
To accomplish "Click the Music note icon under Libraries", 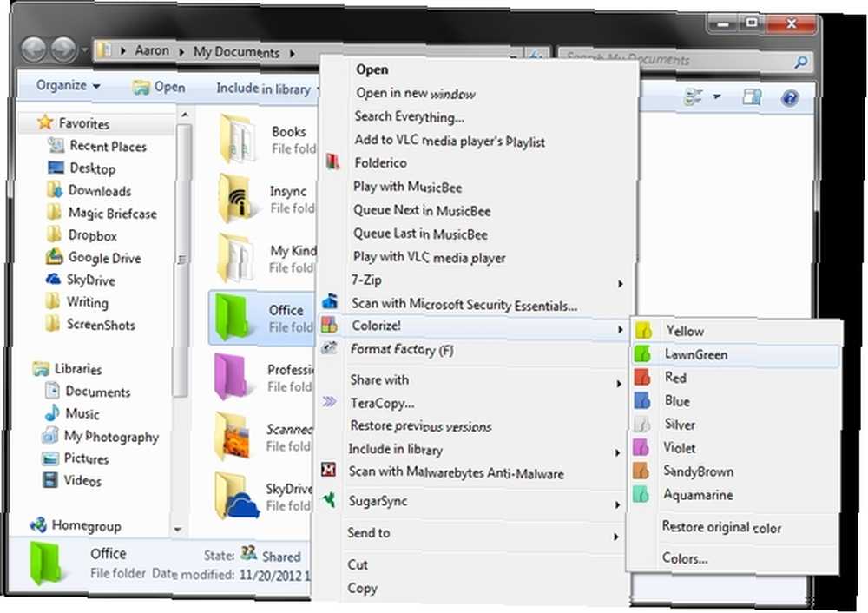I will (x=52, y=412).
